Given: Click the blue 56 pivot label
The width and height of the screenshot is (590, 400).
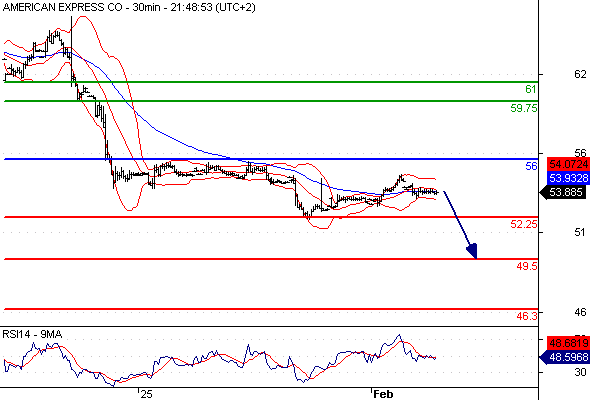Looking at the screenshot, I should click(x=531, y=166).
